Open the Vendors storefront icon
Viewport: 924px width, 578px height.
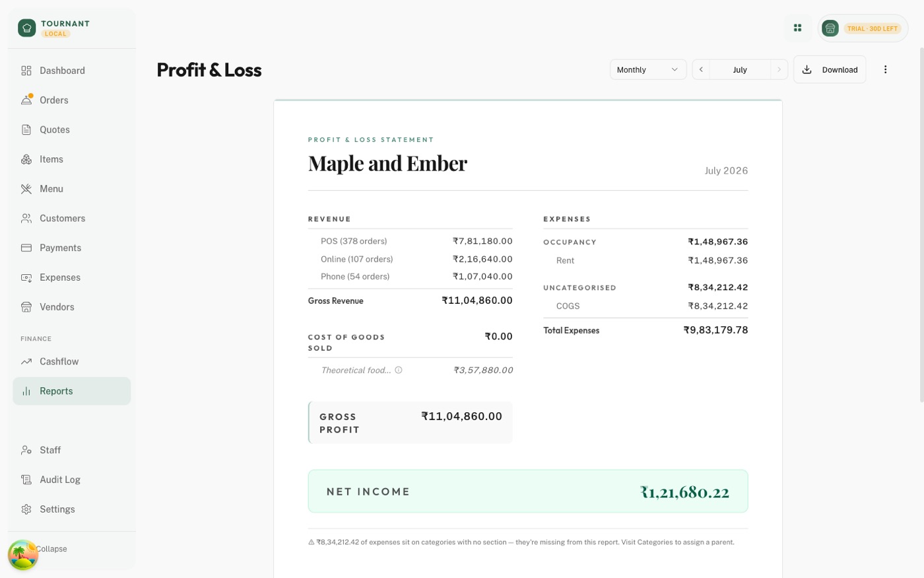26,307
